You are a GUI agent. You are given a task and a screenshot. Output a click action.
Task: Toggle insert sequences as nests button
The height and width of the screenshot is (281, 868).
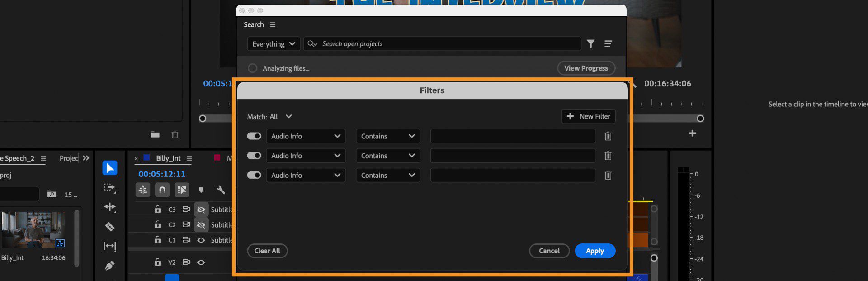(x=143, y=190)
